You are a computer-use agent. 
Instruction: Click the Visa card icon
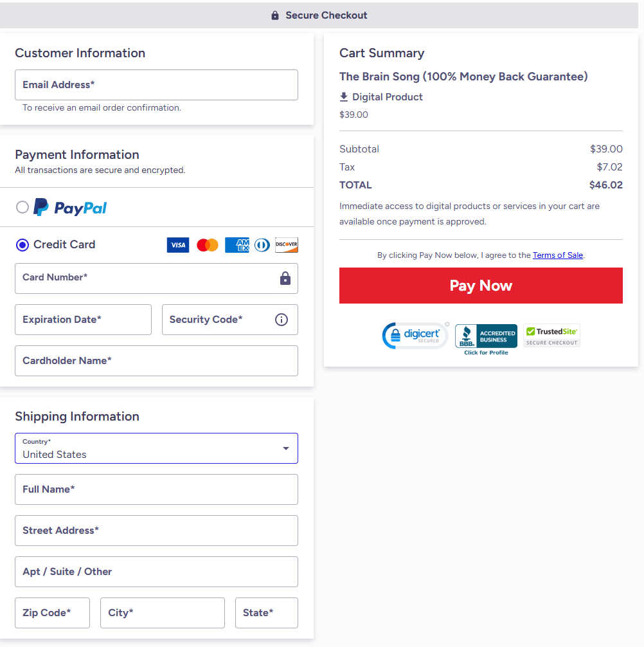[178, 245]
